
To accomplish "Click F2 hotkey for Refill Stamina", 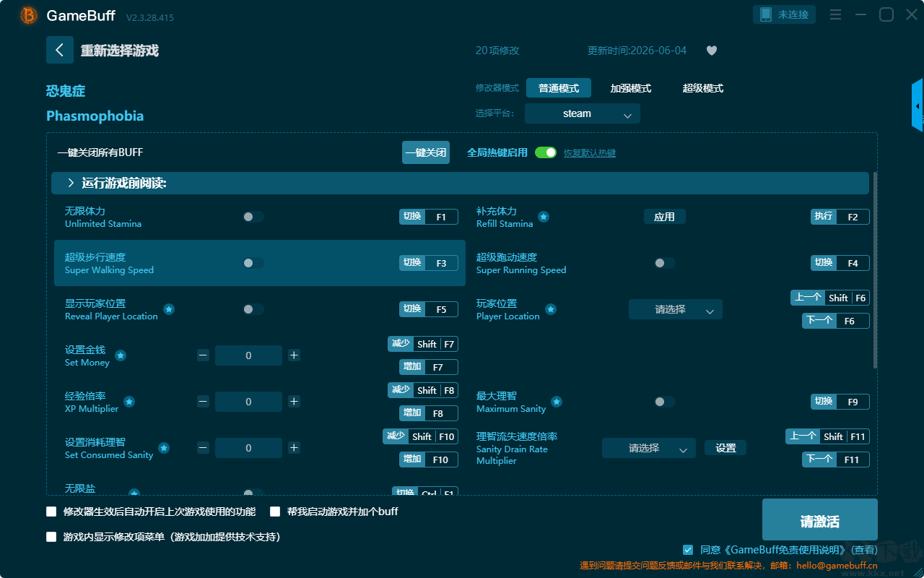I will 840,217.
